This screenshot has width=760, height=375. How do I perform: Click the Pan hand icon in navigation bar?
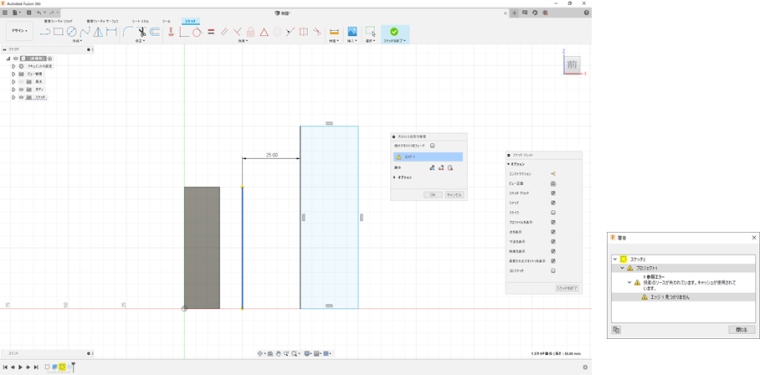coord(279,354)
